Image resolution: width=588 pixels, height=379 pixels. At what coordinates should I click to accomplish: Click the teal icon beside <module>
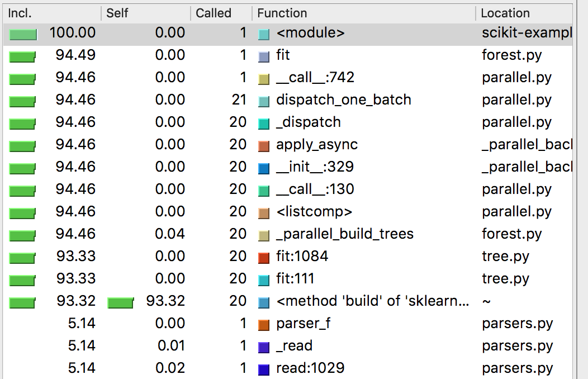tap(264, 34)
